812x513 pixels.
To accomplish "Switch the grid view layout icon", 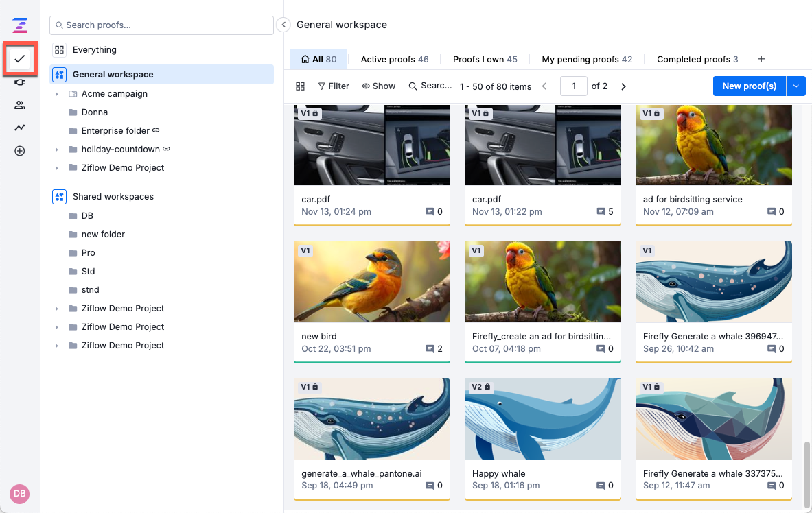I will (300, 86).
